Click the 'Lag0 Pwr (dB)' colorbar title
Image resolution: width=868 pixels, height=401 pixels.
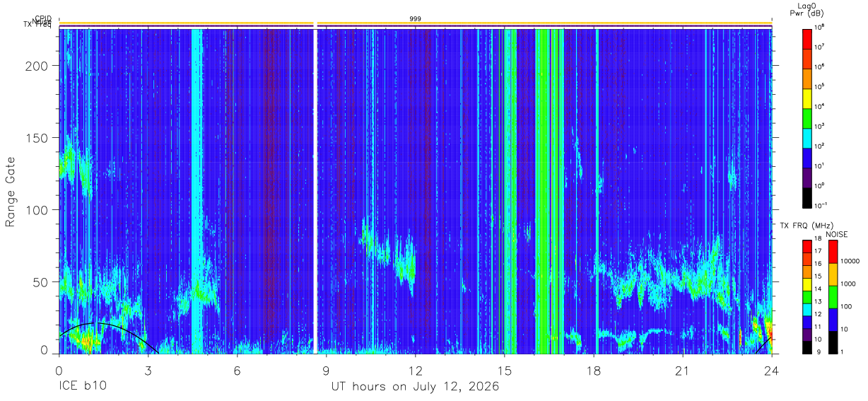[807, 9]
